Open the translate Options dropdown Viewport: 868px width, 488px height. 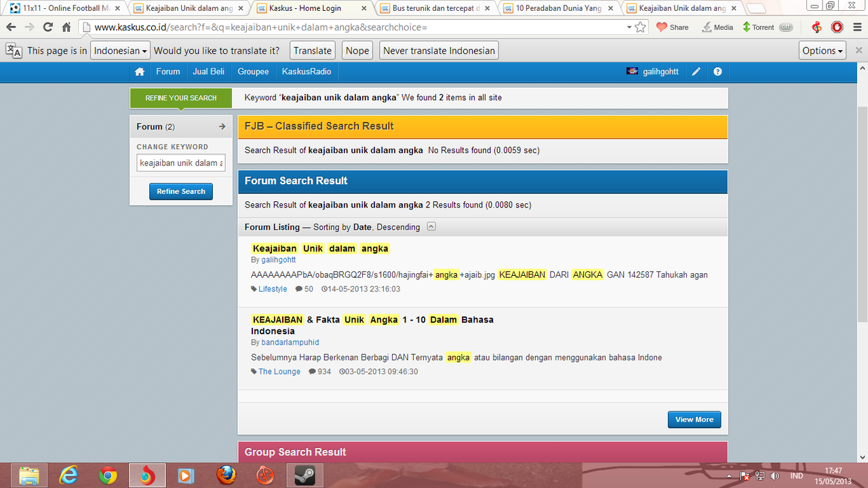[x=823, y=51]
